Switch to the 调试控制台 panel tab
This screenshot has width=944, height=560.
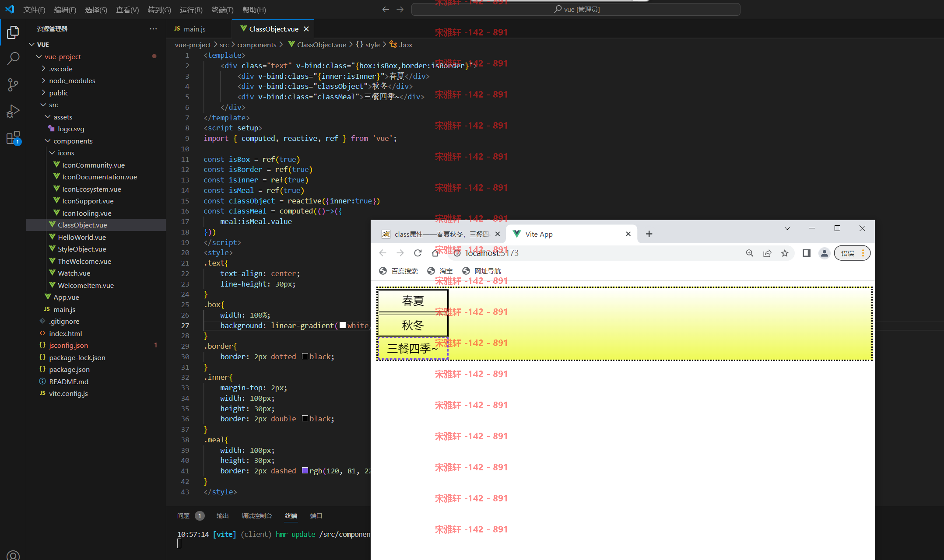click(x=256, y=516)
